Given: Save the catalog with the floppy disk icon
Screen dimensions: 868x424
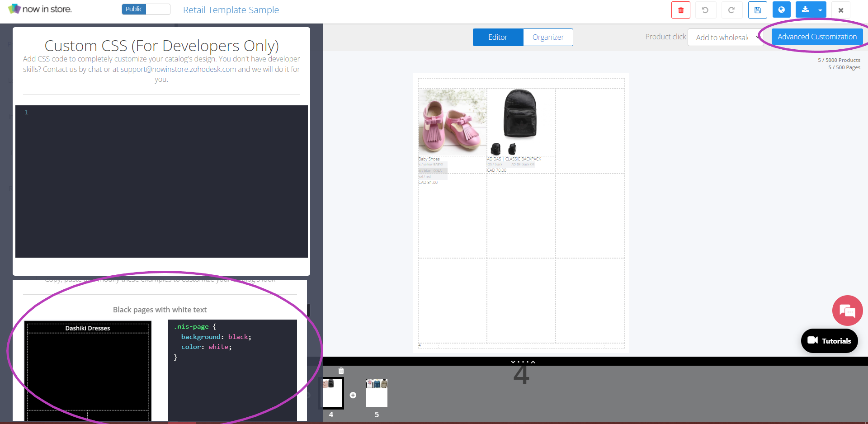Looking at the screenshot, I should coord(757,10).
